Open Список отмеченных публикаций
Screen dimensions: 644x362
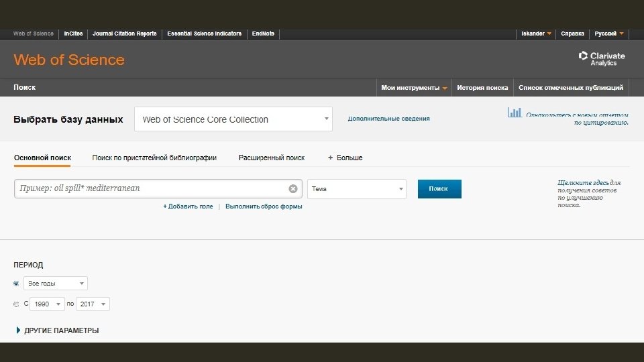(571, 87)
